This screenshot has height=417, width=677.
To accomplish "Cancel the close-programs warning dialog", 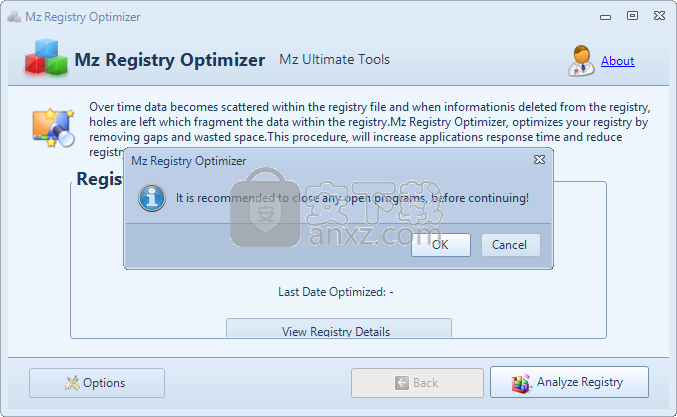I will click(511, 245).
